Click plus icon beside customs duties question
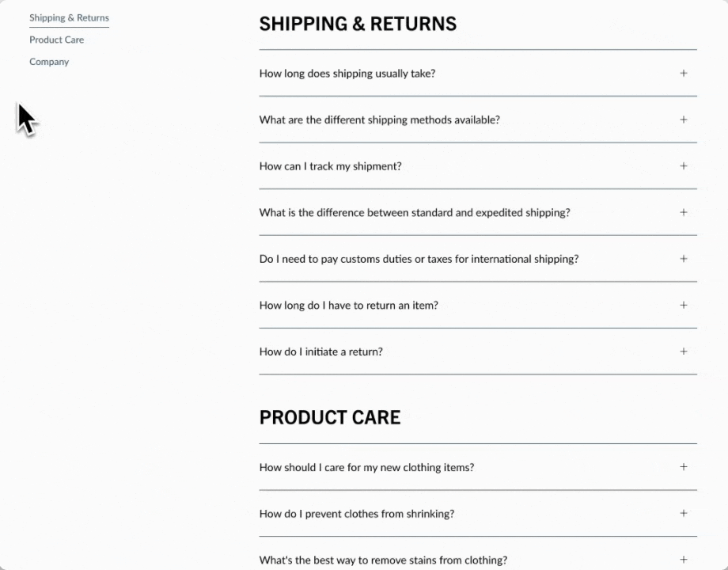 pyautogui.click(x=684, y=259)
